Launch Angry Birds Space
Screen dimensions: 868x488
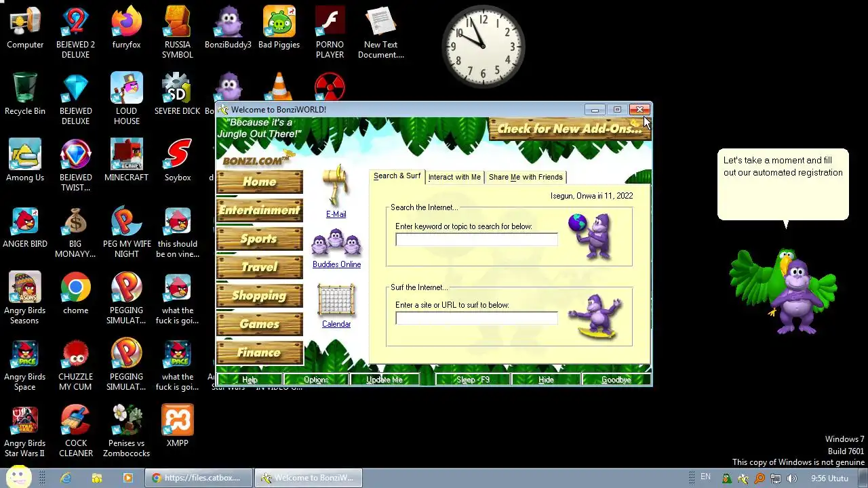coord(25,365)
